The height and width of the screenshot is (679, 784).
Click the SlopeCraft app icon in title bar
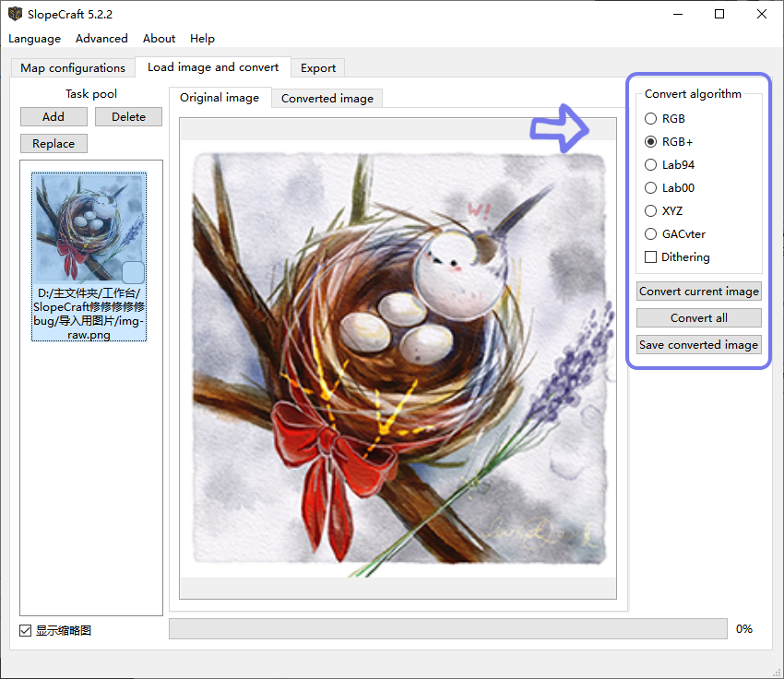(15, 15)
